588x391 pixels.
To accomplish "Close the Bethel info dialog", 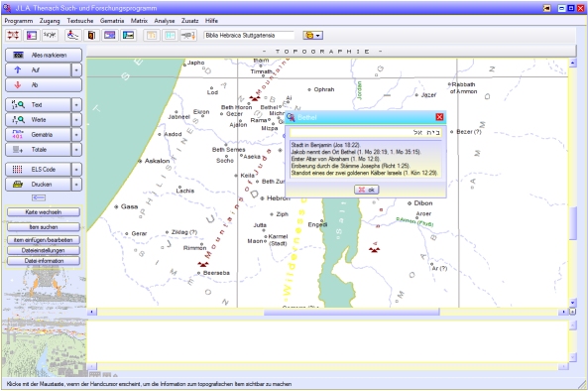I will coord(439,117).
